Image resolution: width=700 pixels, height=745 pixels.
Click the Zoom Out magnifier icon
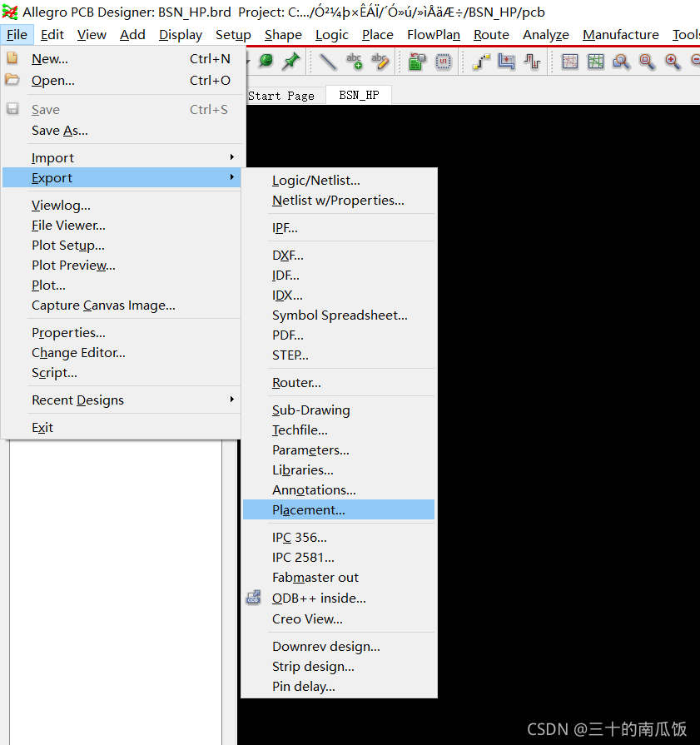pos(696,62)
